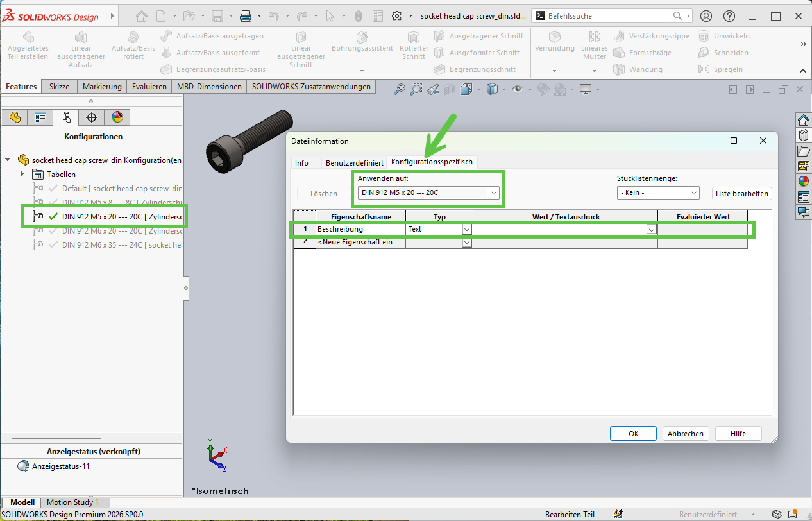Click the Options gear icon in title bar
Screen dimensions: 812x521
pyautogui.click(x=397, y=16)
